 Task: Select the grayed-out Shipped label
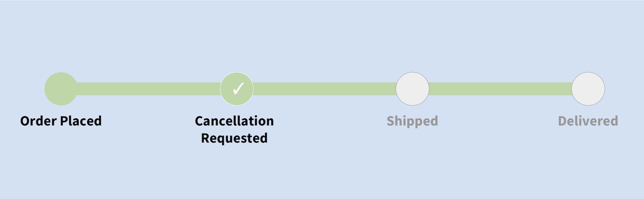click(412, 121)
